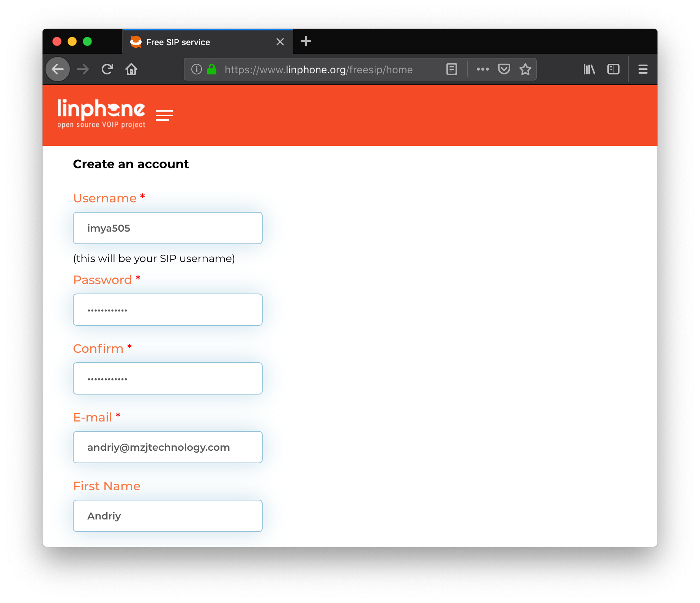Image resolution: width=700 pixels, height=603 pixels.
Task: Go to the browser home page
Action: (x=131, y=69)
